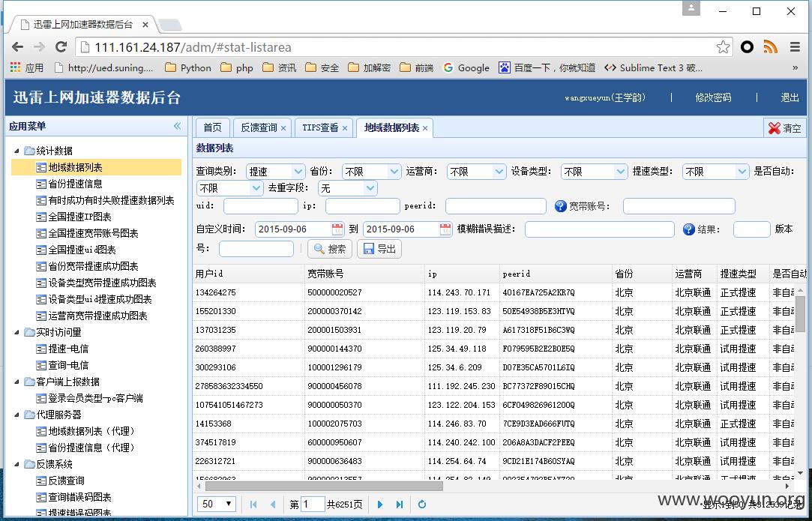The width and height of the screenshot is (812, 521).
Task: Open calendar picker for start date
Action: [337, 229]
